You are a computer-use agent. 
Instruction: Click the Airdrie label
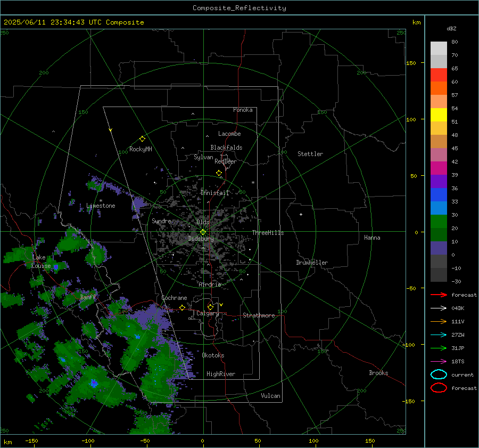click(210, 284)
